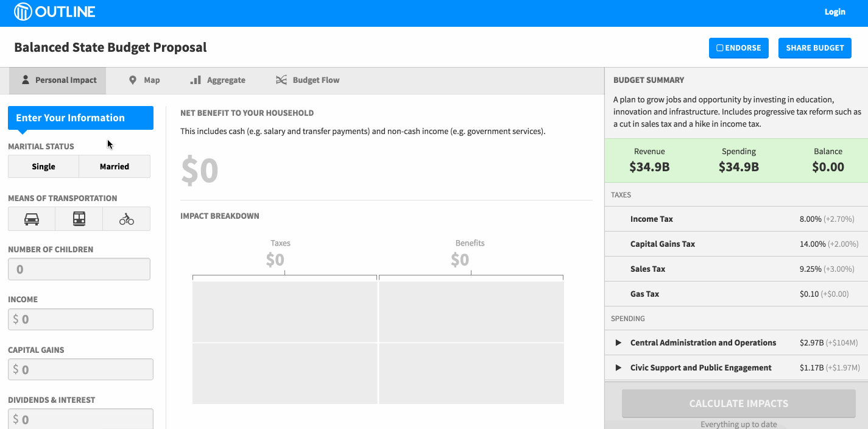Focus the Number of Children field
Screen dimensions: 868x429
click(x=79, y=269)
